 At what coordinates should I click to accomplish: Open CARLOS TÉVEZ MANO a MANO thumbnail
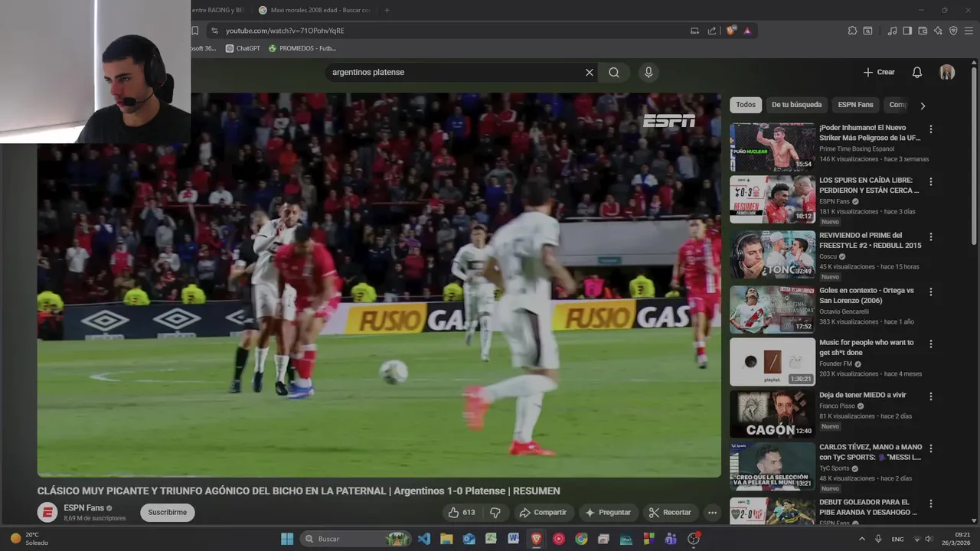pyautogui.click(x=773, y=466)
